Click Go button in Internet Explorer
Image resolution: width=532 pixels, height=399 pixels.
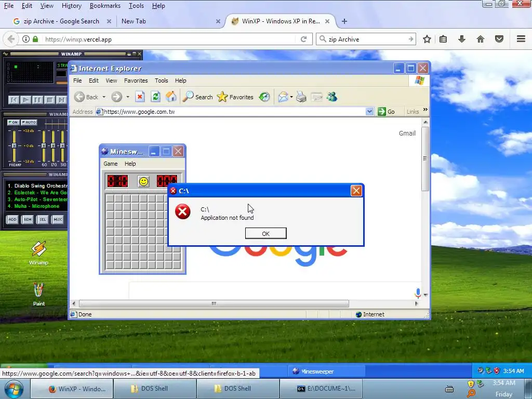pos(386,112)
